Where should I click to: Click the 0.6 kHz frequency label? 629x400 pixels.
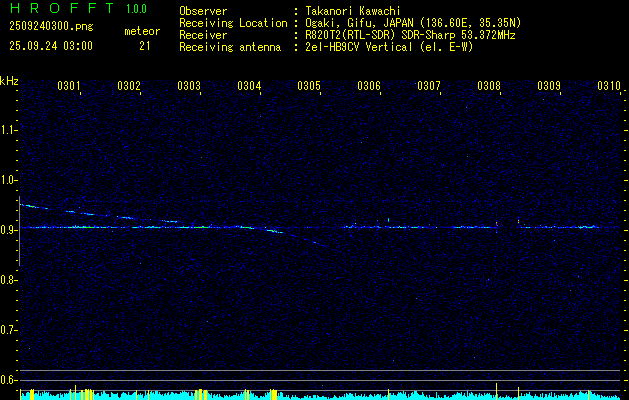tap(9, 380)
